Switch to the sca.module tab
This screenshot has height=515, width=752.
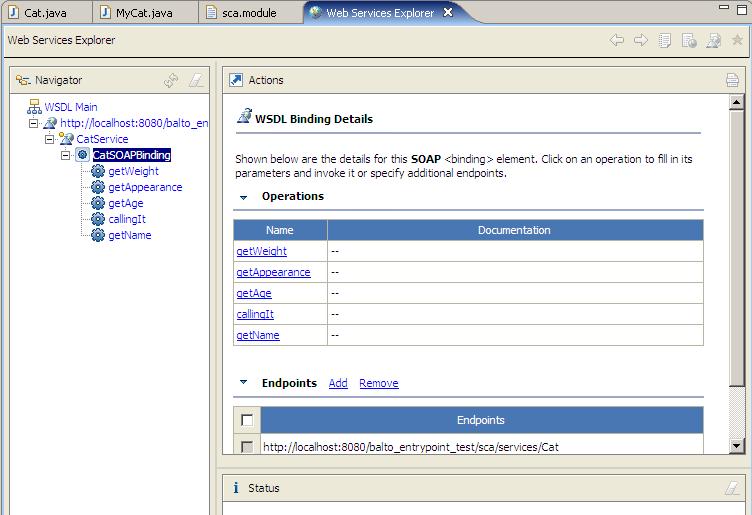click(249, 13)
